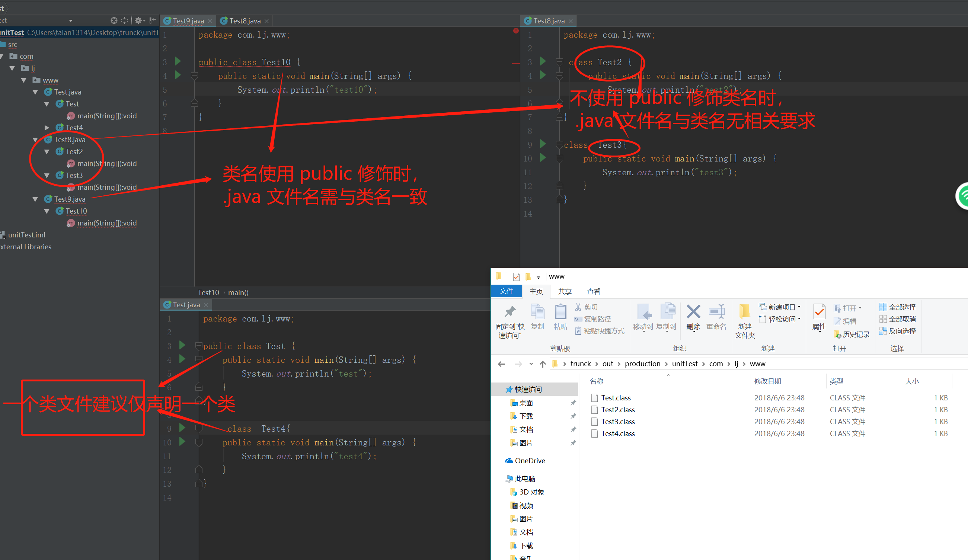Click the Paste icon in Explorer ribbon
The height and width of the screenshot is (560, 968).
coord(560,312)
